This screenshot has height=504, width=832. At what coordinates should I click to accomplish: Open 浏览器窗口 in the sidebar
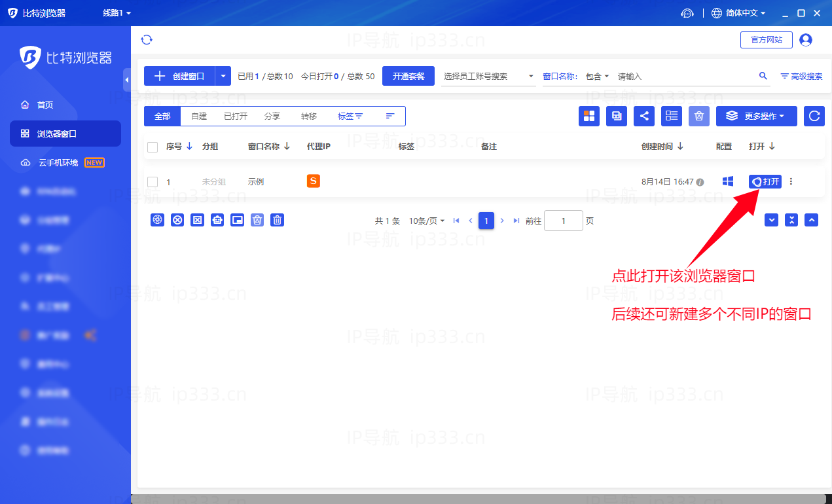pos(65,134)
